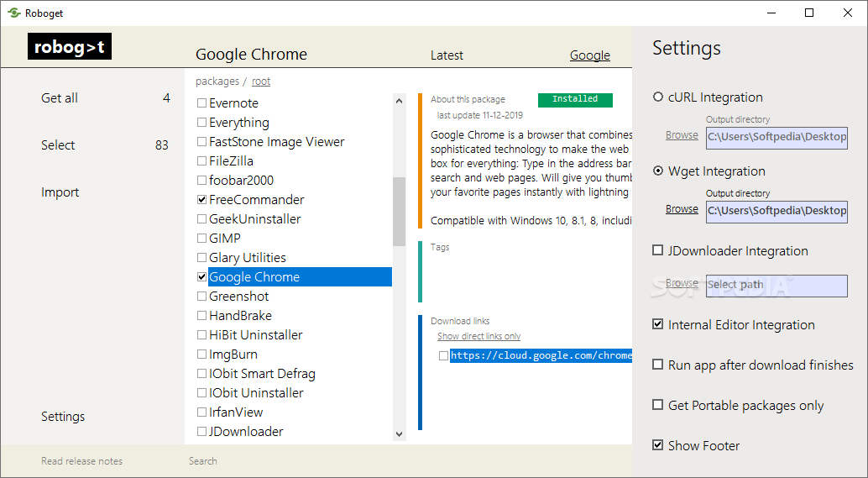868x478 pixels.
Task: Select the highlighted Google Chrome row
Action: point(300,277)
